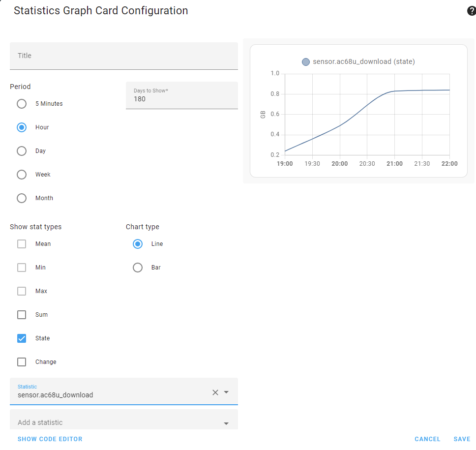This screenshot has width=476, height=450.
Task: Open the Statistic dropdown
Action: [226, 392]
